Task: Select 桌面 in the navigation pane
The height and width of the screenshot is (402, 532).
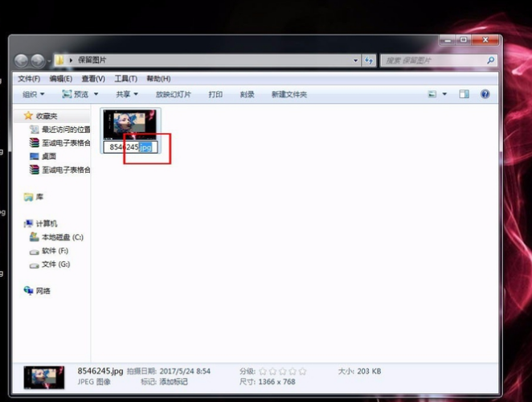Action: (x=48, y=156)
